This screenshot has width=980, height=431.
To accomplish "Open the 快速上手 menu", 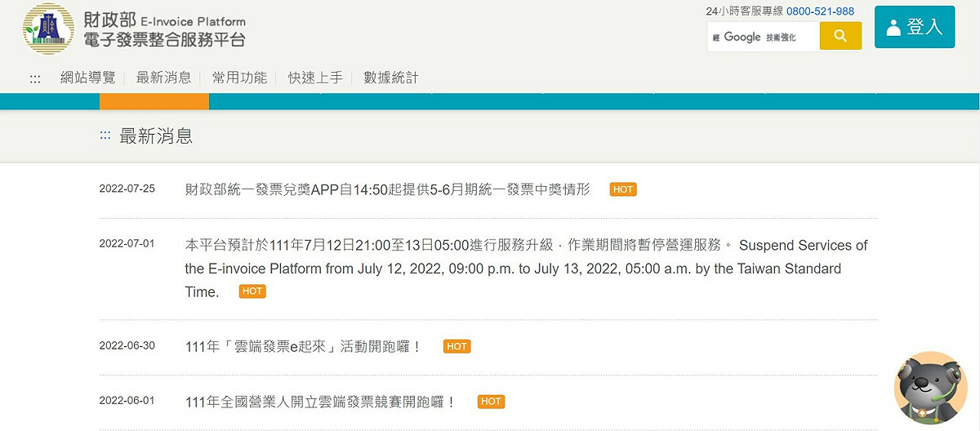I will pyautogui.click(x=316, y=78).
